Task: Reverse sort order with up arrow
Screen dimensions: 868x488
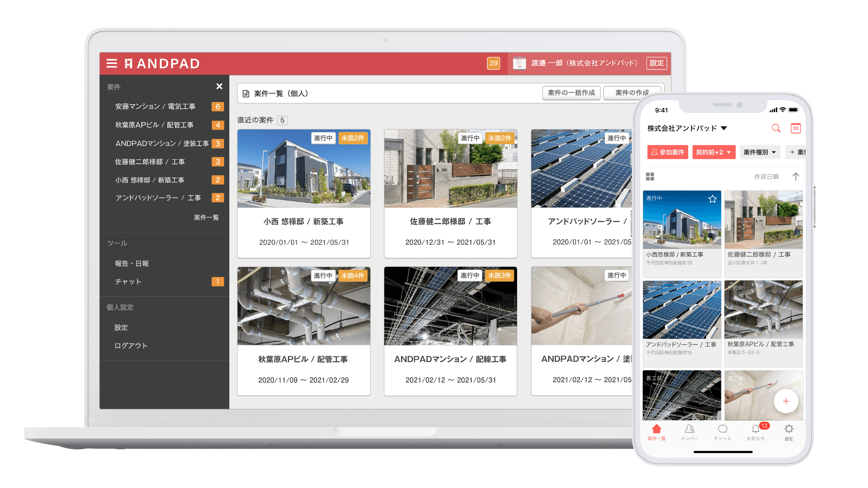Action: point(796,176)
